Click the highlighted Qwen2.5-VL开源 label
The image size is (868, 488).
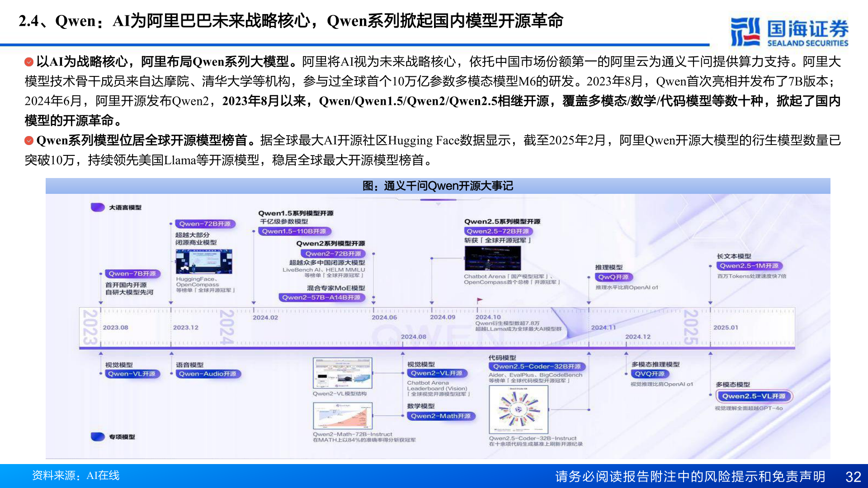pos(754,396)
